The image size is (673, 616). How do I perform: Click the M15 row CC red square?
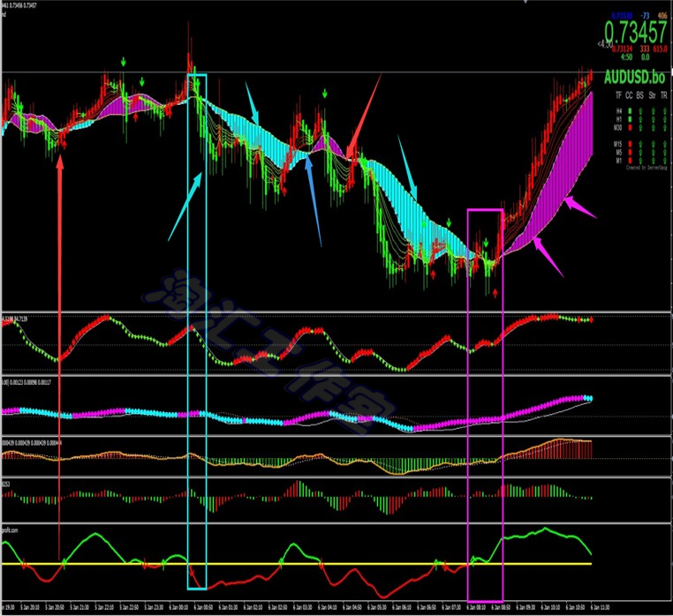pyautogui.click(x=630, y=144)
